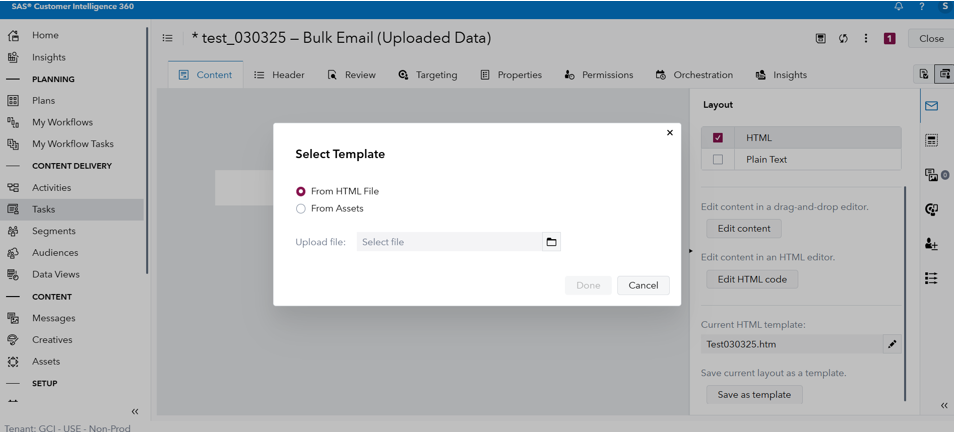Collapse the right side panel chevrons
The width and height of the screenshot is (954, 432).
[x=944, y=405]
